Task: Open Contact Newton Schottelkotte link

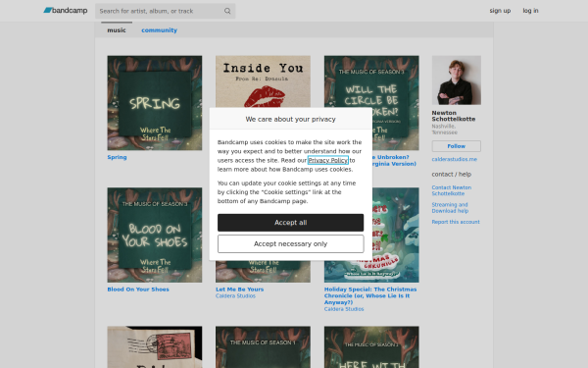Action: tap(452, 190)
